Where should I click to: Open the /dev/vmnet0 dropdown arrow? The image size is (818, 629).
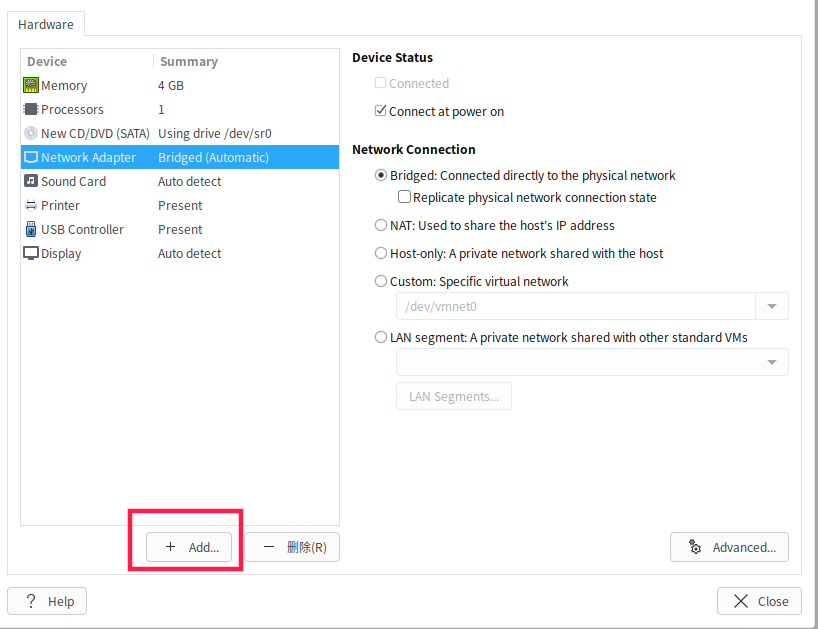(772, 306)
